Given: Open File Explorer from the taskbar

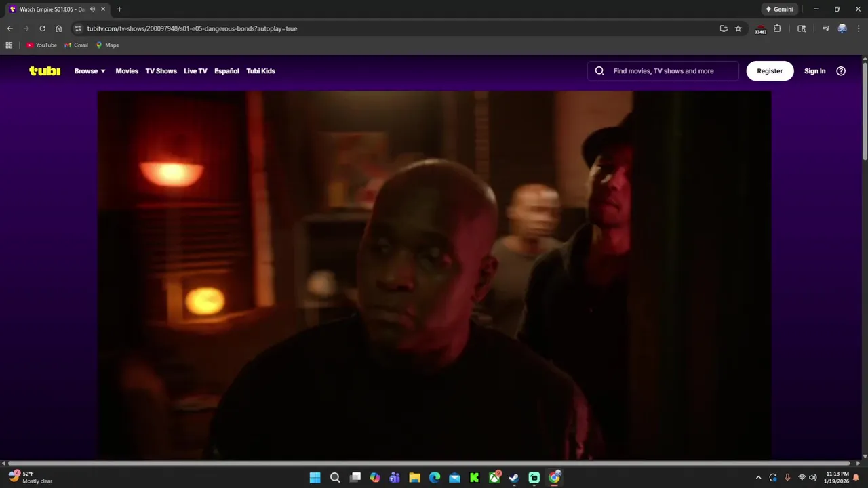Looking at the screenshot, I should (414, 478).
